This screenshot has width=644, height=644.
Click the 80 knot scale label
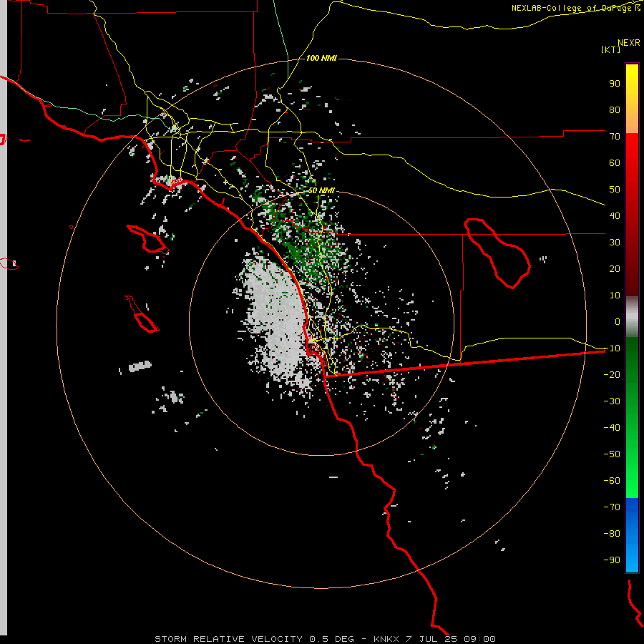[x=615, y=110]
